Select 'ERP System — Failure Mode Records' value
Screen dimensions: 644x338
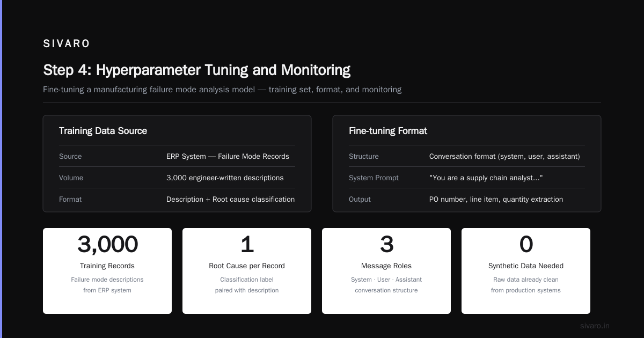pyautogui.click(x=228, y=156)
